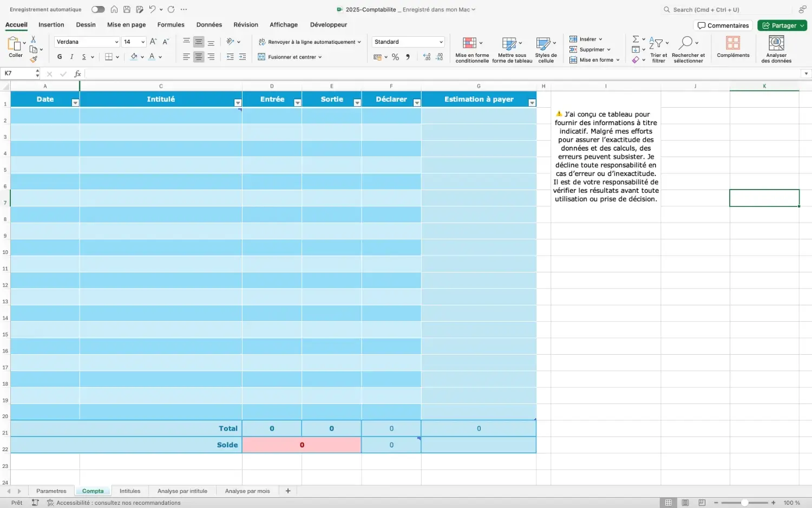Switch to page layout view in the status bar

(685, 503)
